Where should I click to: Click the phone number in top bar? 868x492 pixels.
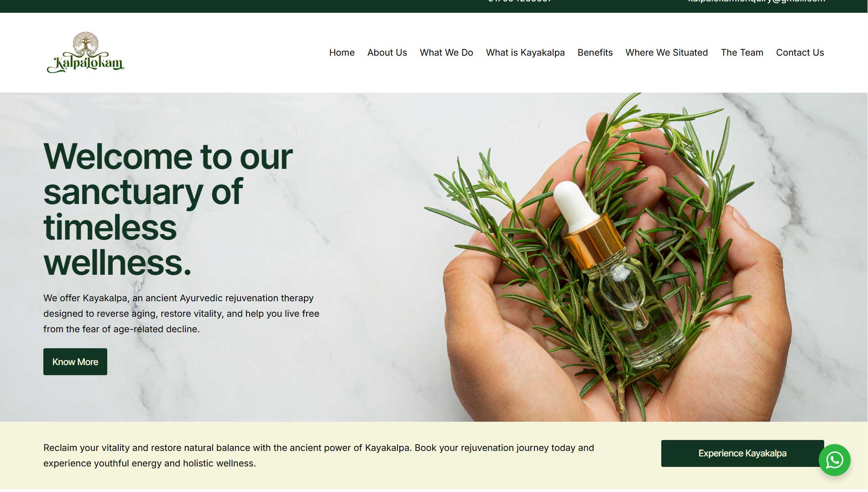[520, 1]
